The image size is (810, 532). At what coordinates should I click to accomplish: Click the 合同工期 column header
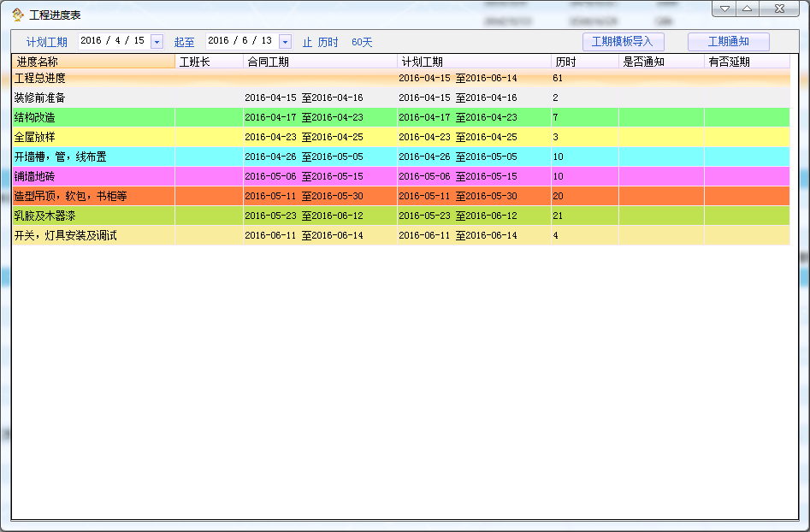click(x=320, y=62)
